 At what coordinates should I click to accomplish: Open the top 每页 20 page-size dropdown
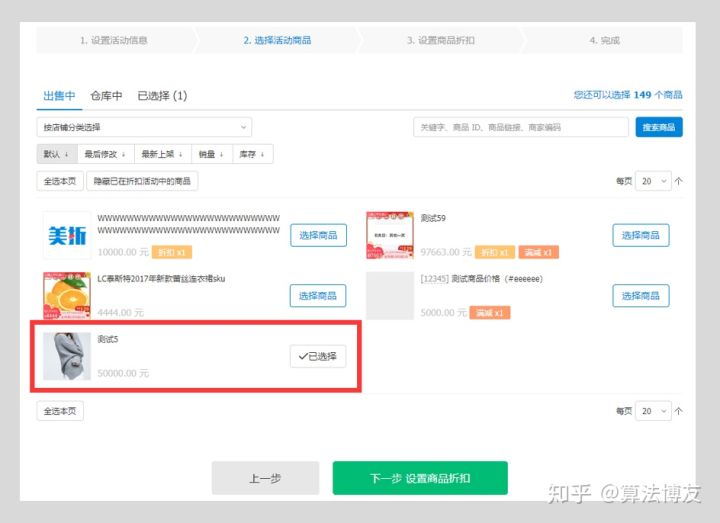click(655, 181)
